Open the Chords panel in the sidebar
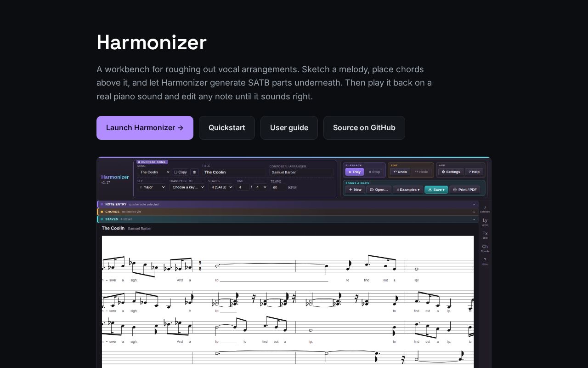 [485, 248]
